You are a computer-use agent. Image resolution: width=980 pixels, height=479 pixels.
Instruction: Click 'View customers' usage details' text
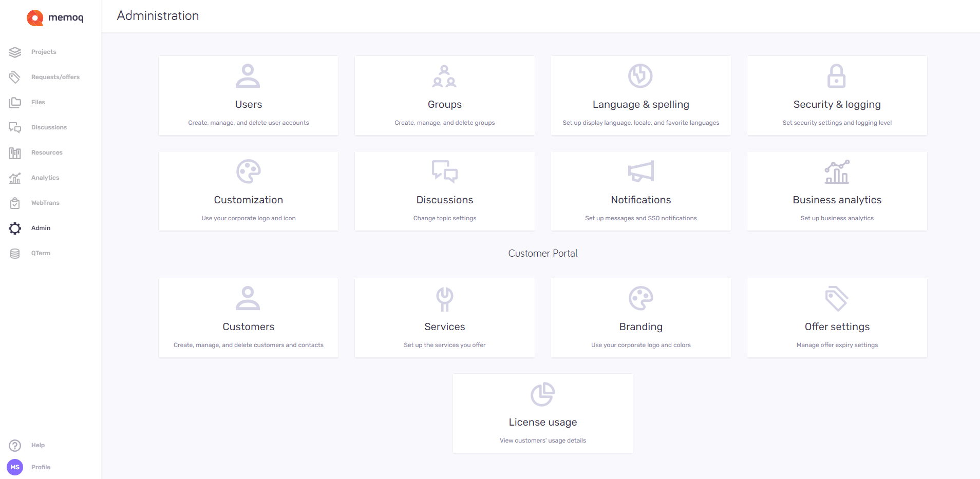tap(543, 440)
